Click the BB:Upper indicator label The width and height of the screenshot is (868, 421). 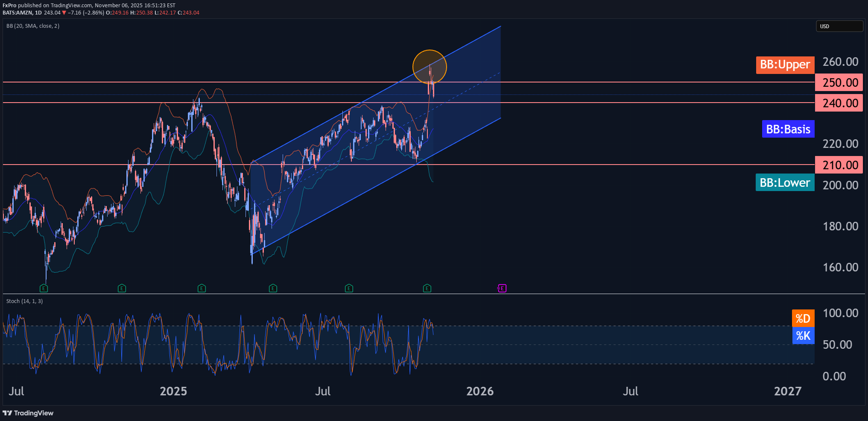[x=785, y=65]
